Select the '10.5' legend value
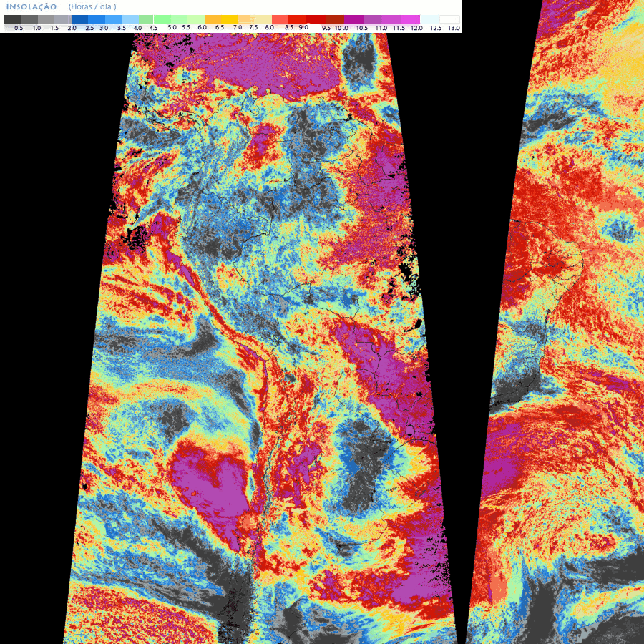 coord(362,28)
